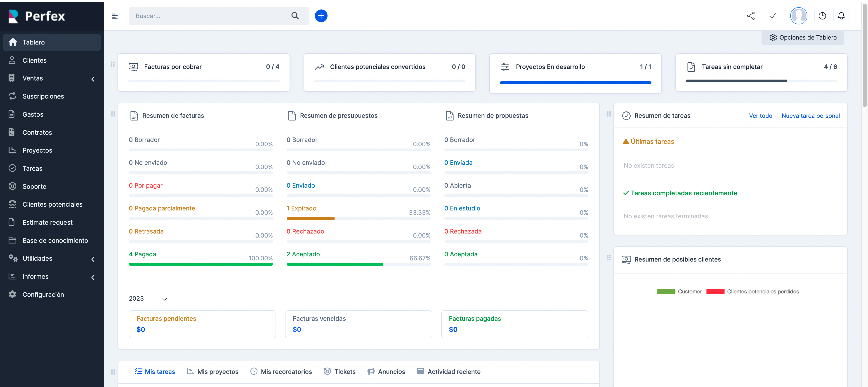Open the notifications bell

tap(841, 16)
